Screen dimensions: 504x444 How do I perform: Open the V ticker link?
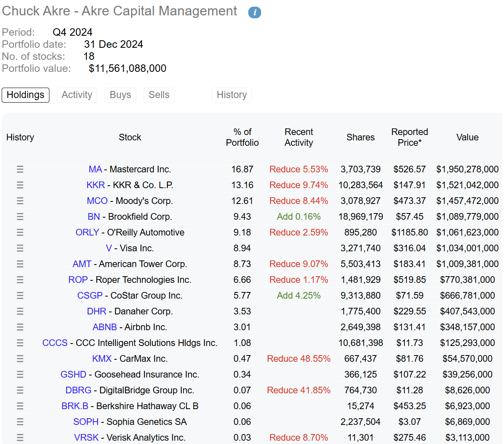click(x=109, y=248)
